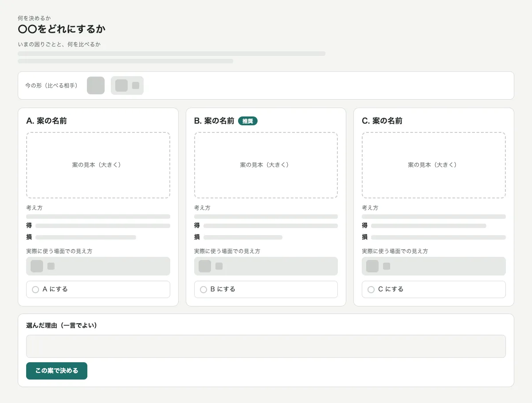532x403 pixels.
Task: Click "実際に使う場面での見え方" label in card B
Action: click(227, 251)
